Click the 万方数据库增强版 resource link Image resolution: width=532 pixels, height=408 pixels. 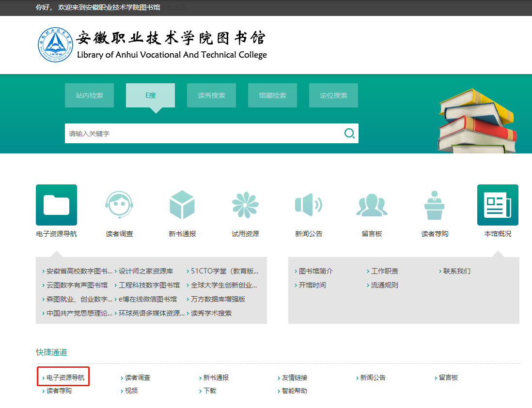[218, 299]
